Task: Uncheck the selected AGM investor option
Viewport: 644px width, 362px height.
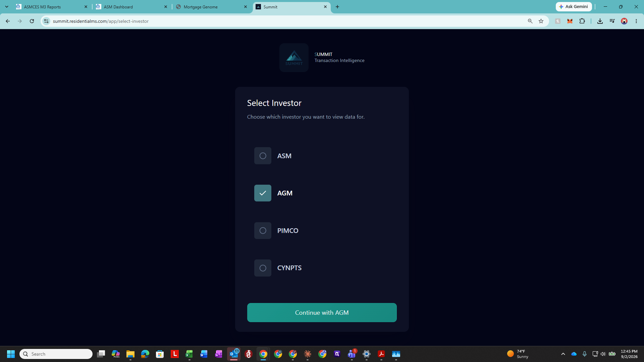Action: click(x=263, y=193)
